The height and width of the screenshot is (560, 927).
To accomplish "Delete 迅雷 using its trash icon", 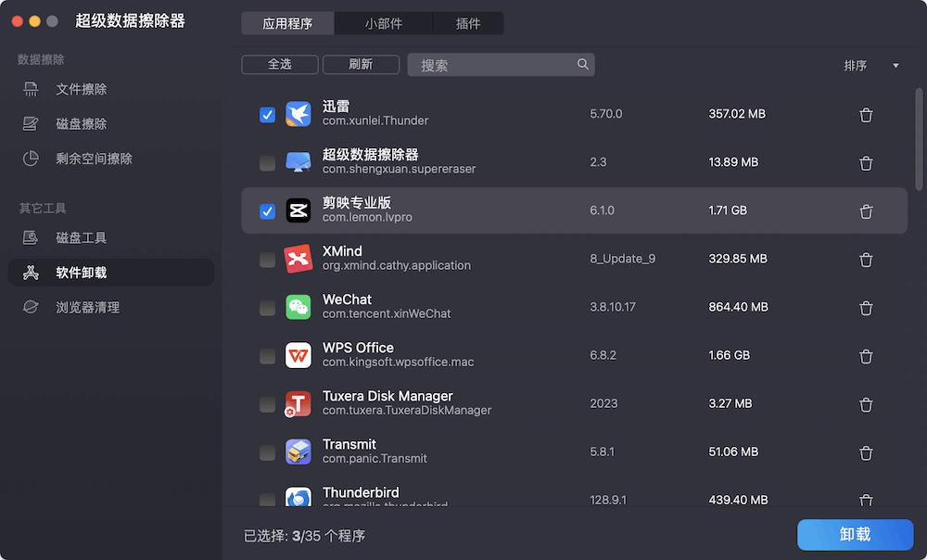I will 866,115.
